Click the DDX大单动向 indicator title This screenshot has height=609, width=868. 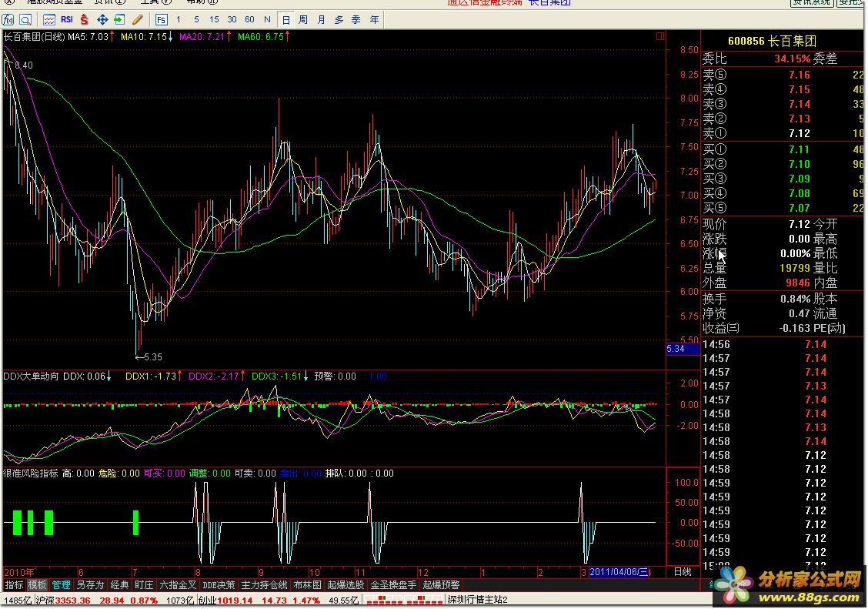point(31,376)
